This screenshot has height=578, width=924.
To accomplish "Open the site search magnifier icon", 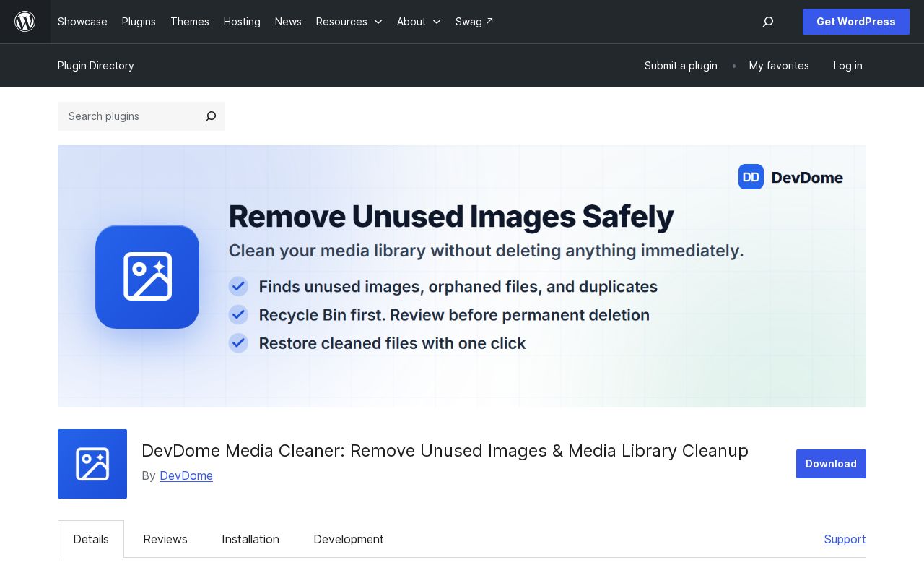I will point(768,22).
